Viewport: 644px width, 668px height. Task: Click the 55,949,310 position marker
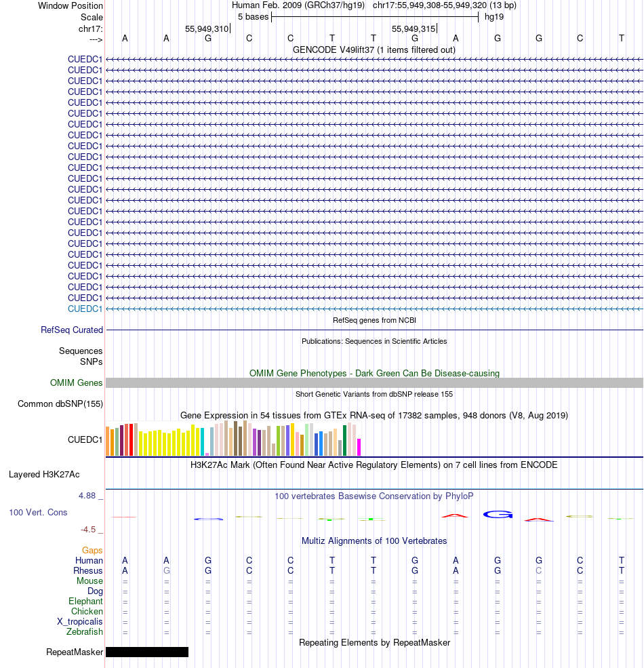pyautogui.click(x=207, y=29)
